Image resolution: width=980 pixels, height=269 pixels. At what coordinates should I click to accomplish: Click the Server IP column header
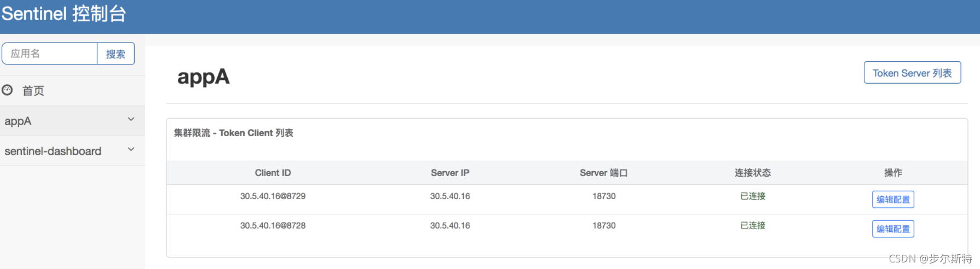[x=449, y=173]
